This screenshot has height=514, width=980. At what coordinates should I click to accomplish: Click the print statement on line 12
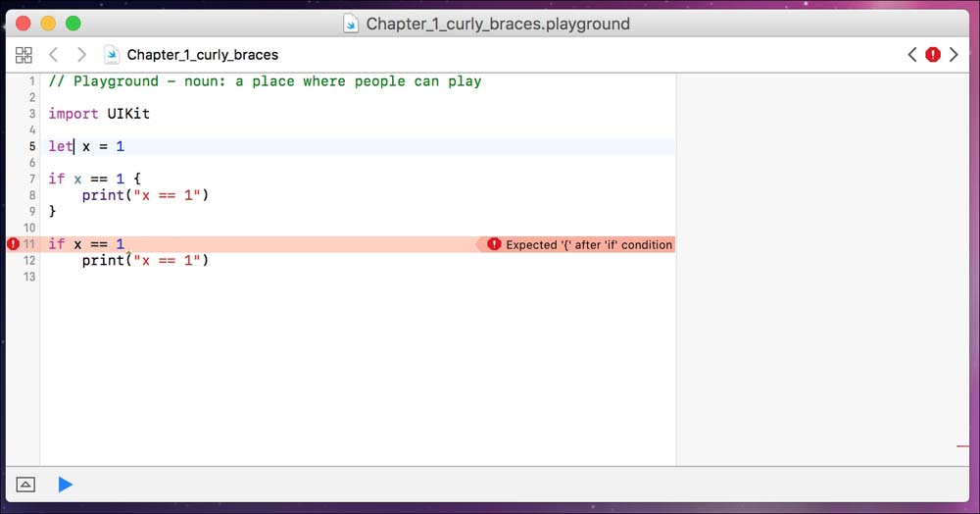tap(145, 260)
